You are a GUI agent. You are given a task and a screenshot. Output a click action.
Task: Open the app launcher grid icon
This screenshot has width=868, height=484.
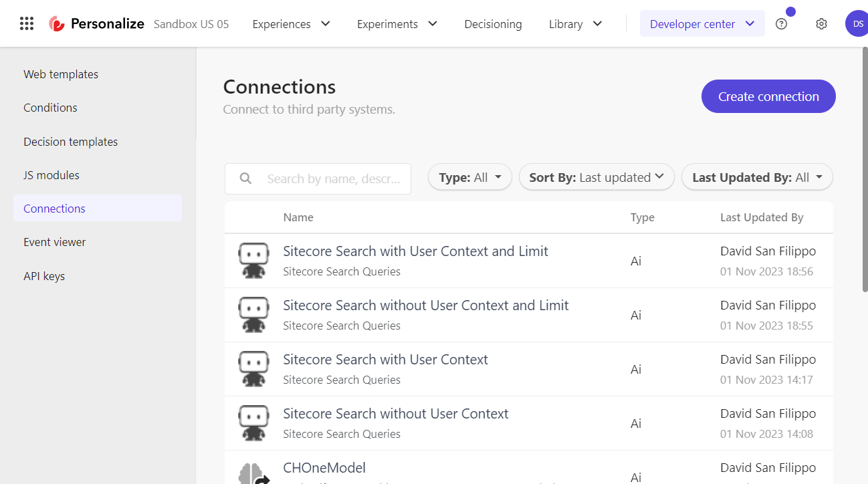[26, 23]
